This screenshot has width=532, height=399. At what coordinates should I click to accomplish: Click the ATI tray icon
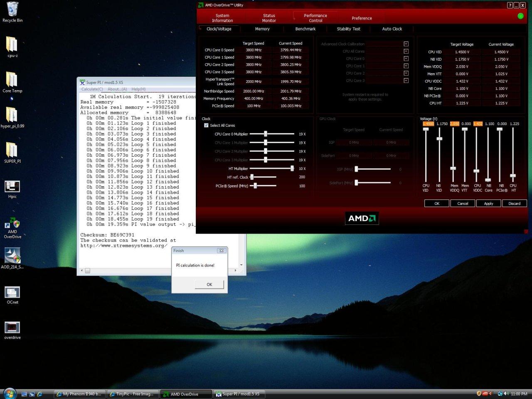[x=485, y=394]
